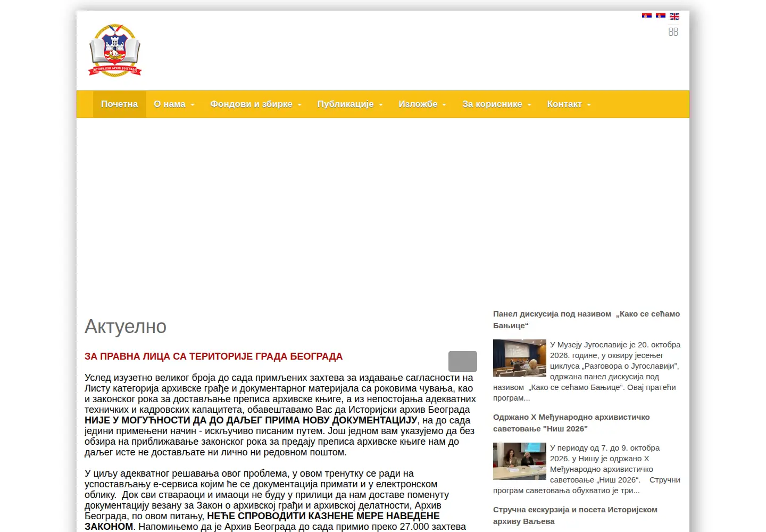This screenshot has height=532, width=766.
Task: Open the Панел дискусија „Како се сећамо Бањице“ article
Action: pyautogui.click(x=586, y=320)
